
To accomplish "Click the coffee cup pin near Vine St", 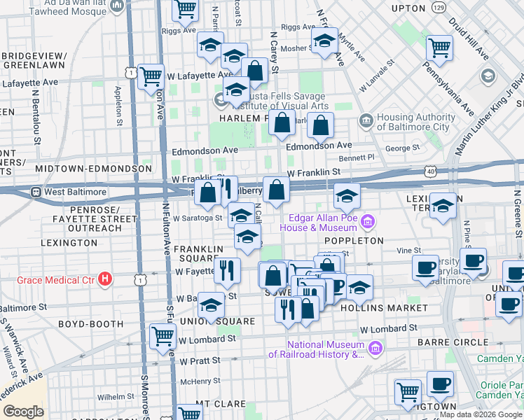I will point(425,270).
